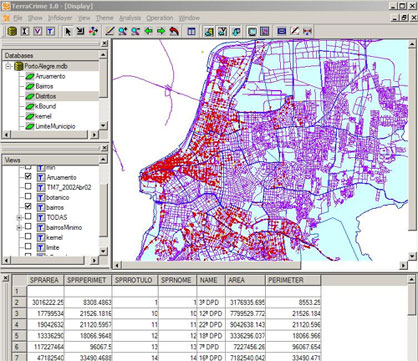This screenshot has height=361, width=418.
Task: Open the Infolayer menu
Action: pos(60,18)
